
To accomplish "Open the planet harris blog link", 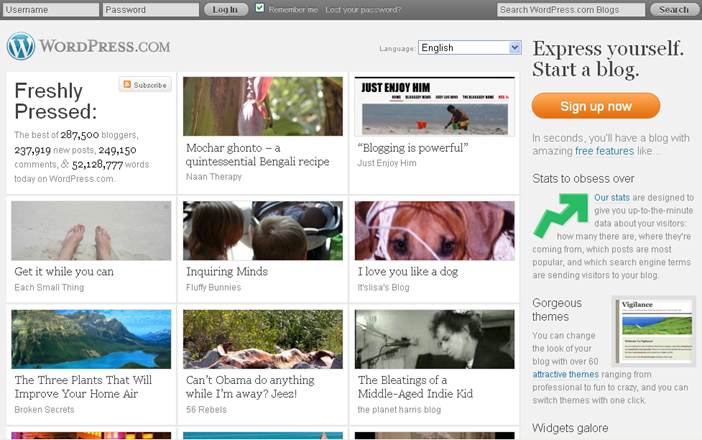I will pos(399,410).
